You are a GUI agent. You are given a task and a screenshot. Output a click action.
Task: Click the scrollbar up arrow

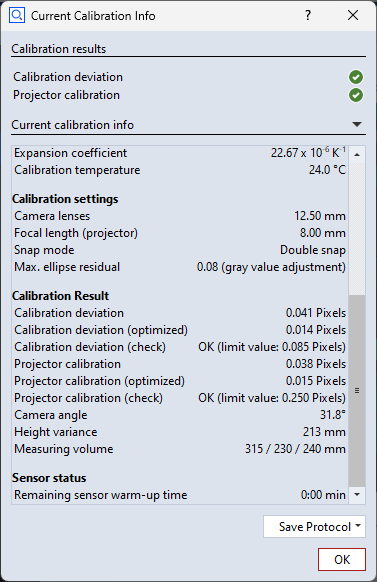pyautogui.click(x=357, y=154)
